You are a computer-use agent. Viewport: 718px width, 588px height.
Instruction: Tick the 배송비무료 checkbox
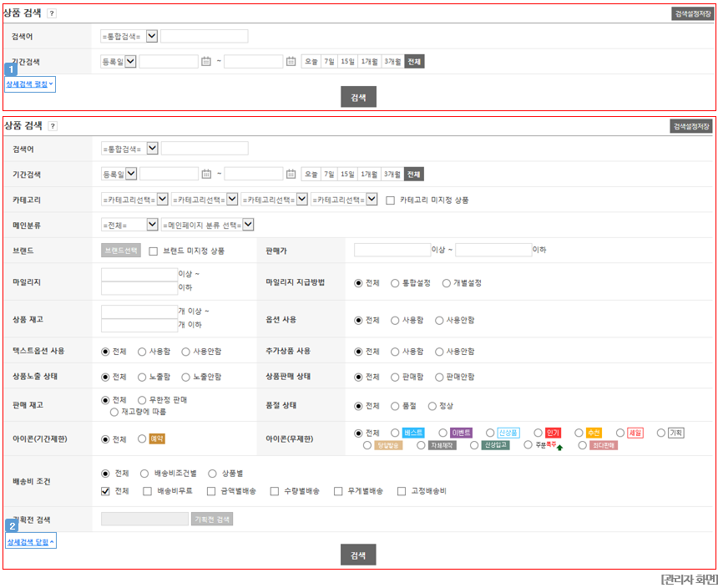pos(147,491)
